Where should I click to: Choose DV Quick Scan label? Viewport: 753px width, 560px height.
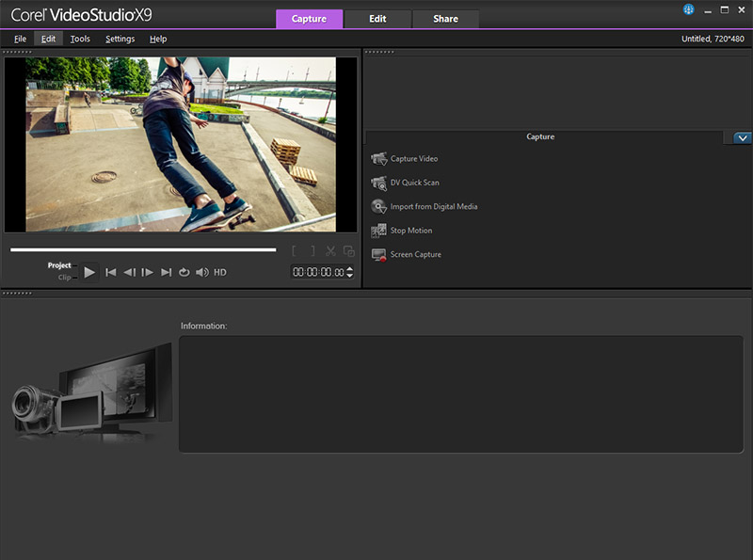414,183
